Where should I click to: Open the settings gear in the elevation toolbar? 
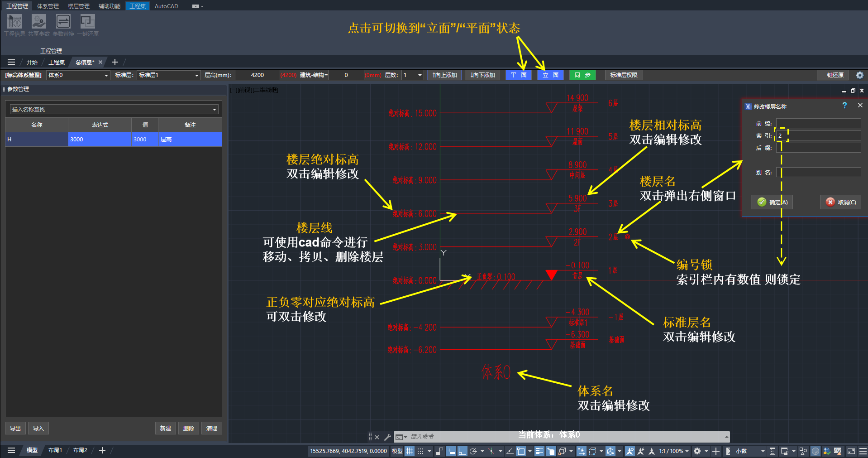pos(860,75)
